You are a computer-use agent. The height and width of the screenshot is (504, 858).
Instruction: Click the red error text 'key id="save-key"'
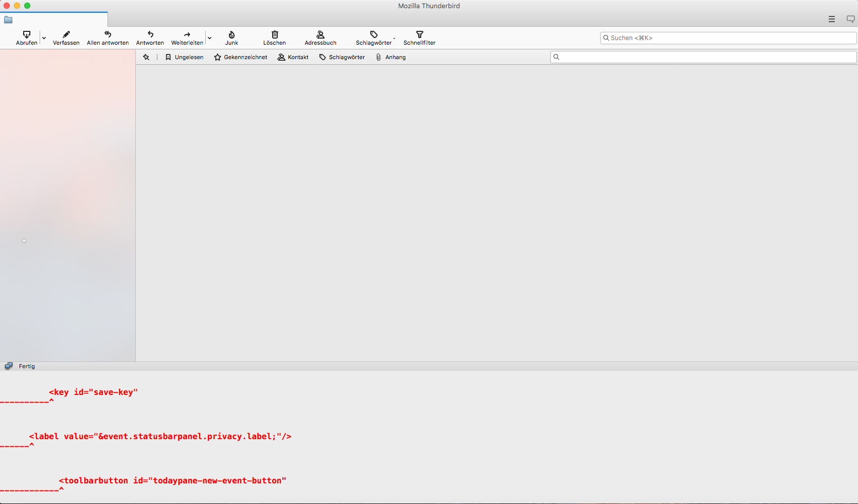[x=94, y=392]
